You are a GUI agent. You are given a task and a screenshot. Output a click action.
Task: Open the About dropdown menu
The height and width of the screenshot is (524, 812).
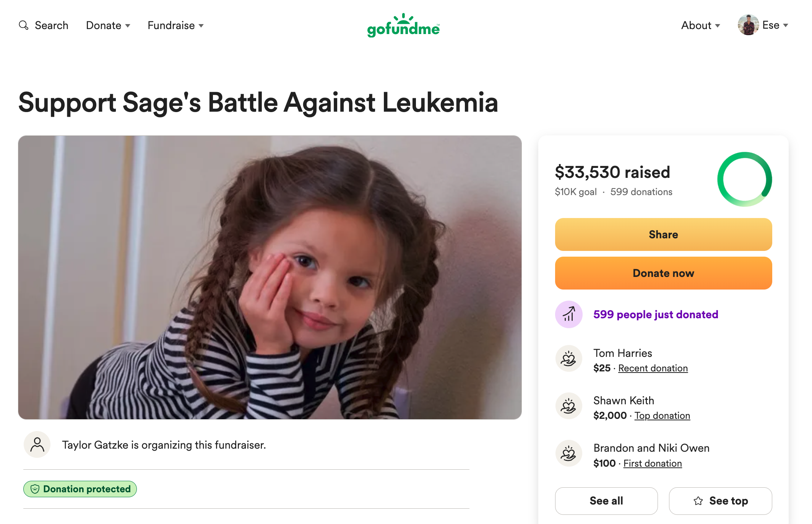[700, 26]
